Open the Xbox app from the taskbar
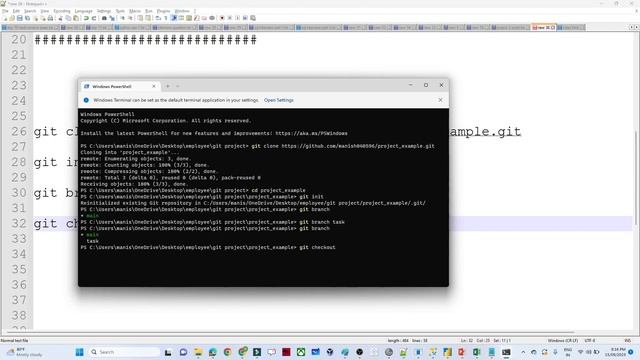The height and width of the screenshot is (360, 640). click(x=301, y=352)
